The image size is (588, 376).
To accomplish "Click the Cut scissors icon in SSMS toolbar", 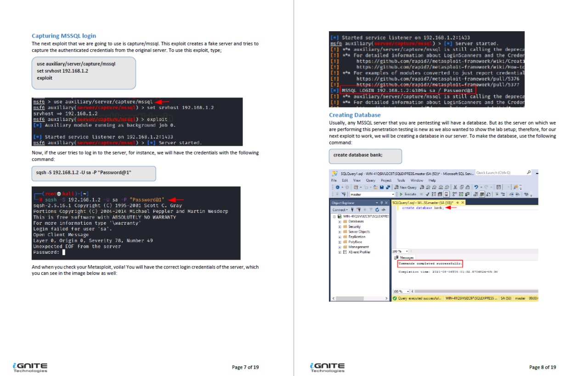I will tap(455, 188).
